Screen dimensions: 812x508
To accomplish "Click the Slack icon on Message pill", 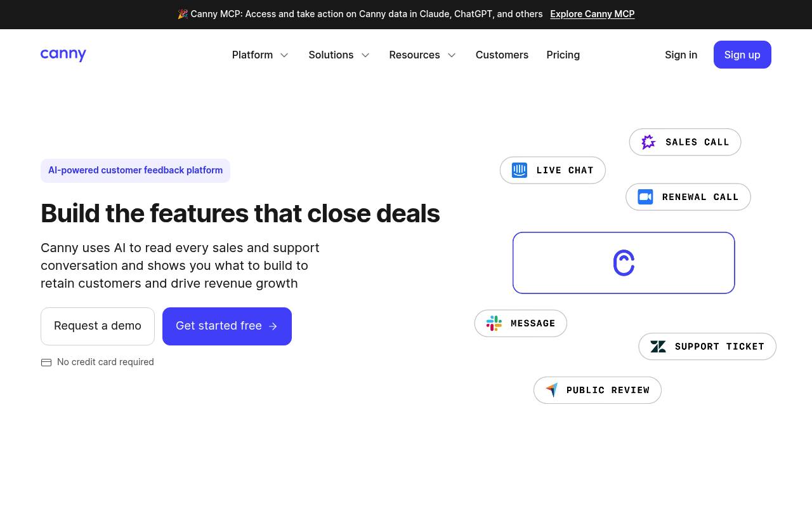I will (494, 323).
